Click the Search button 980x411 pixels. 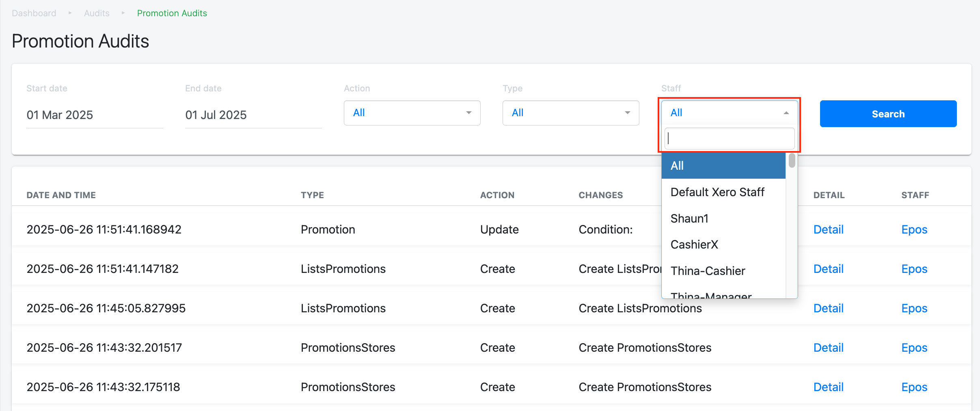click(888, 114)
